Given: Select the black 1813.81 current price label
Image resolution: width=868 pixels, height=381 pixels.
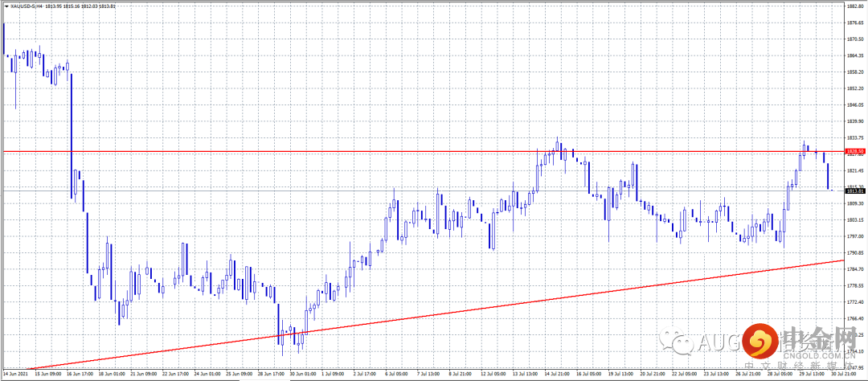Looking at the screenshot, I should pyautogui.click(x=856, y=190).
